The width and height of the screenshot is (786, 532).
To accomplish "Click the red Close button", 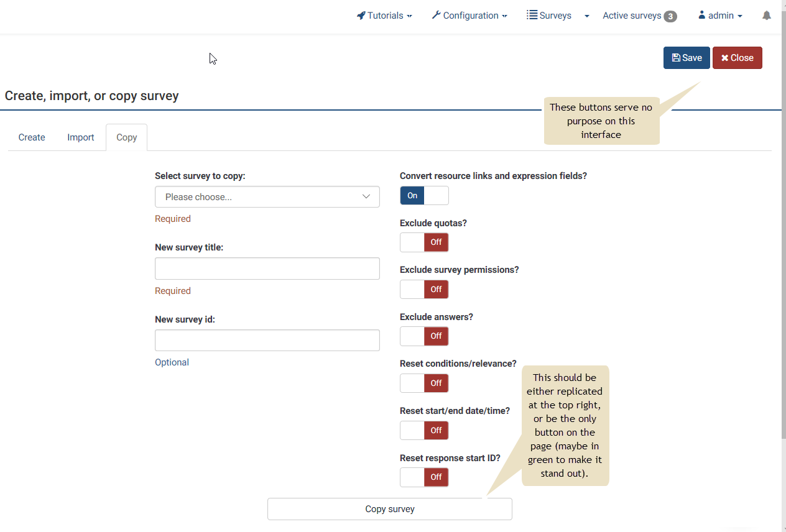I will pyautogui.click(x=737, y=58).
